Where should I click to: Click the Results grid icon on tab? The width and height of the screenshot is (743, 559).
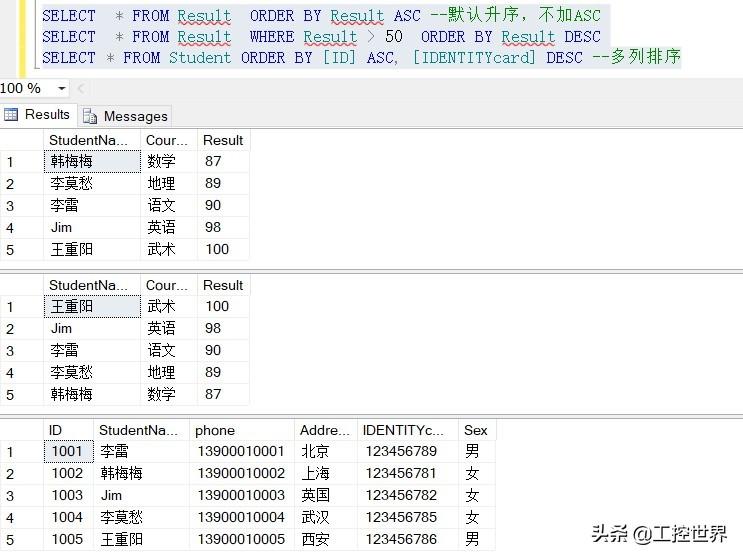click(x=10, y=115)
